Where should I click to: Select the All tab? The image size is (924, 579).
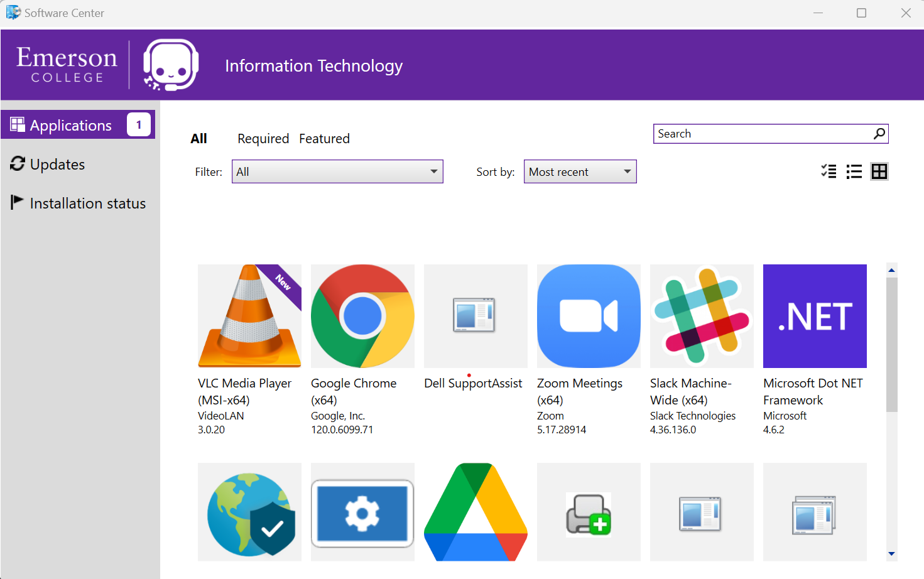pos(198,139)
